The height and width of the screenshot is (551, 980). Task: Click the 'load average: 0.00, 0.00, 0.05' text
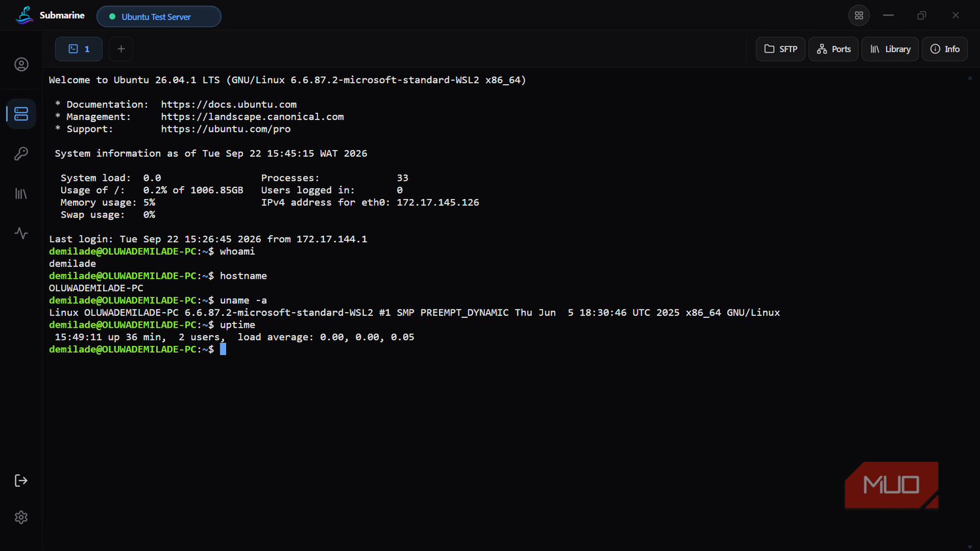tap(326, 337)
